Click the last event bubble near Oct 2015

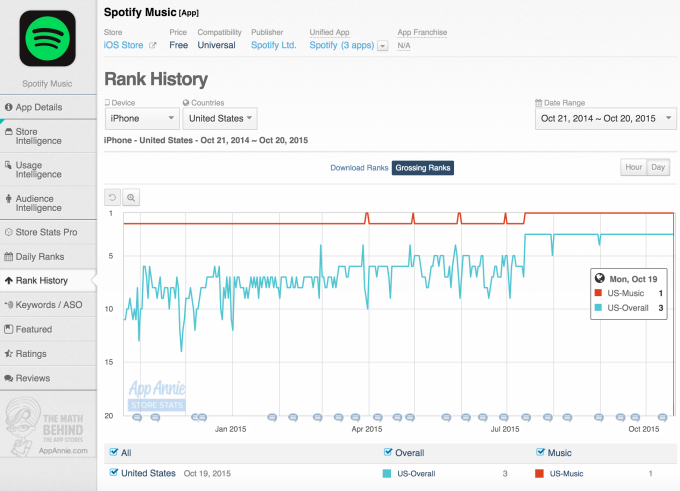(x=662, y=418)
